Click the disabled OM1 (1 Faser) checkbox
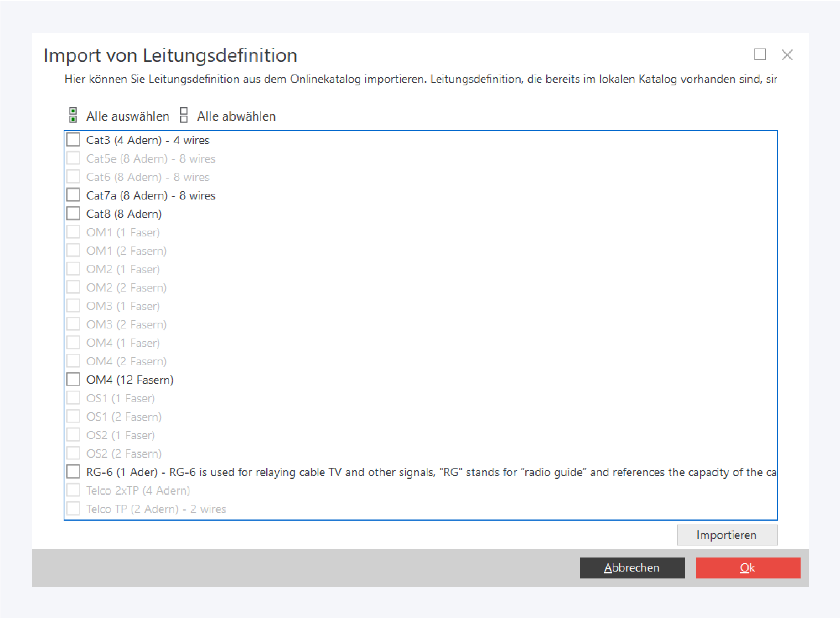 pyautogui.click(x=73, y=232)
